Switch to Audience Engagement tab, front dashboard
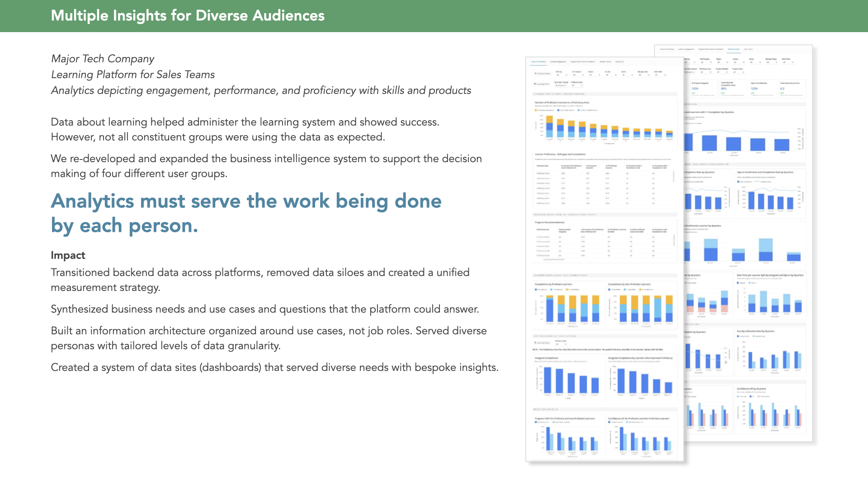868x488 pixels. point(558,62)
